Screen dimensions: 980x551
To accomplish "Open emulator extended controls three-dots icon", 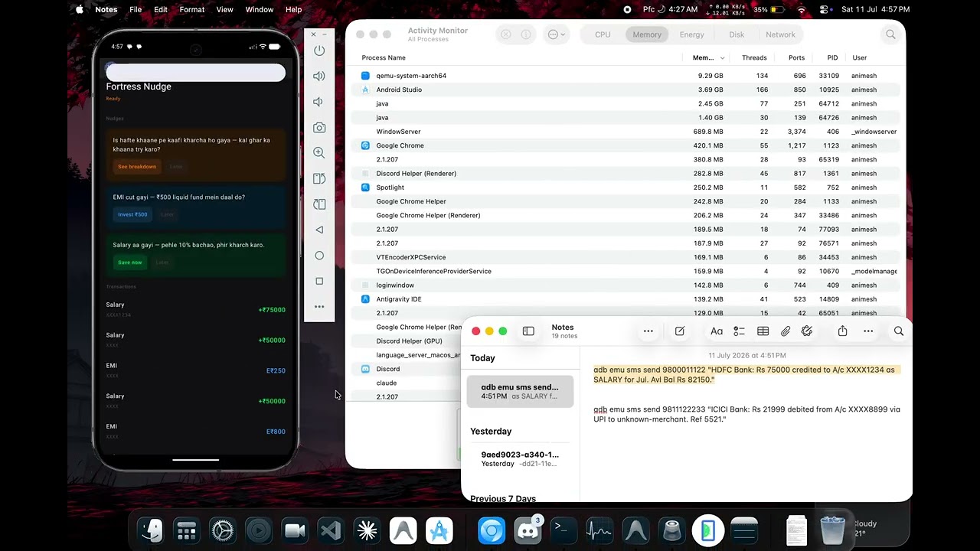I will coord(319,307).
